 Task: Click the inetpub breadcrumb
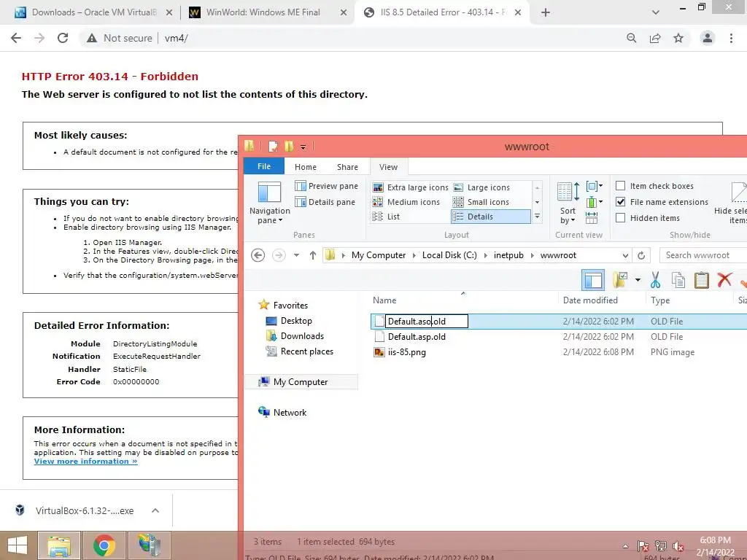[x=508, y=255]
